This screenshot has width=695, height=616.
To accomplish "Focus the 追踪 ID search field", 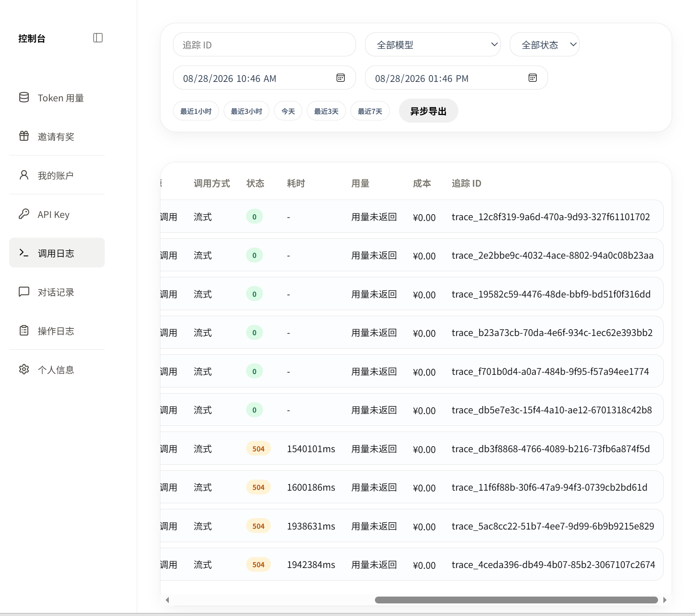I will click(x=264, y=45).
